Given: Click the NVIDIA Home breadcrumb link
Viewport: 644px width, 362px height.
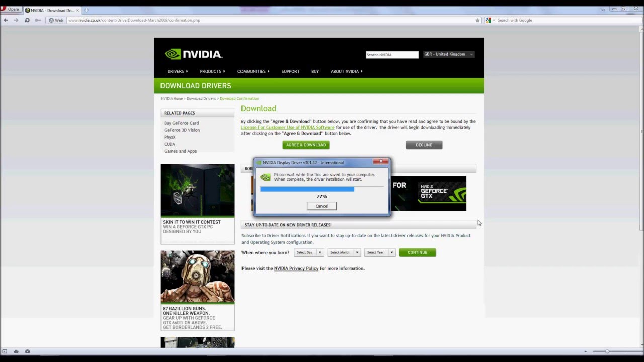Looking at the screenshot, I should [x=172, y=98].
